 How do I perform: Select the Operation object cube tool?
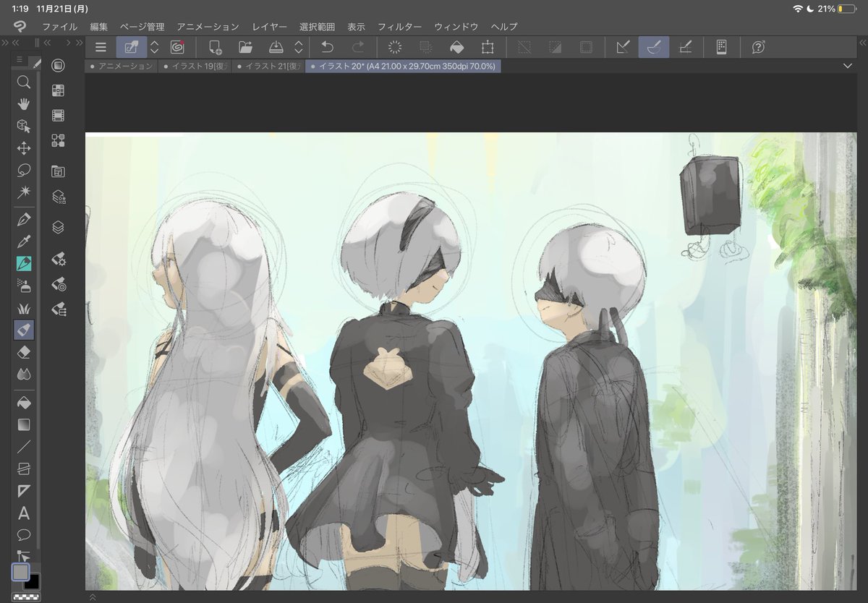click(x=24, y=126)
